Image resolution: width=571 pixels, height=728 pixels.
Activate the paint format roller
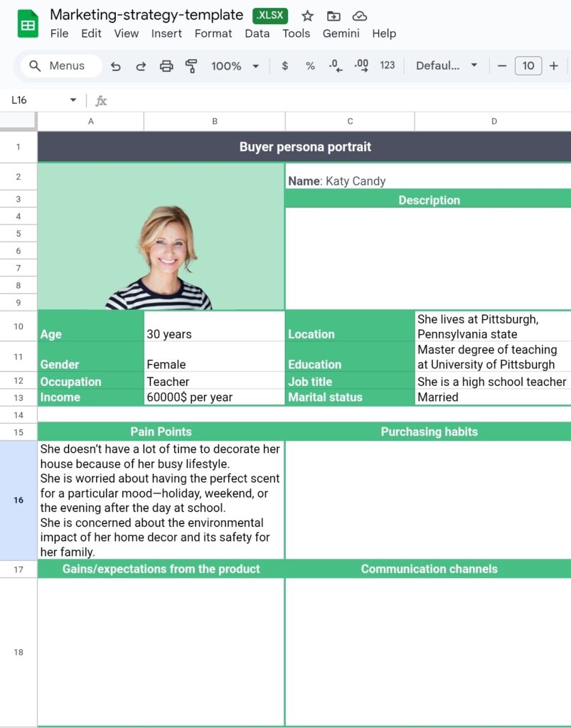(191, 66)
